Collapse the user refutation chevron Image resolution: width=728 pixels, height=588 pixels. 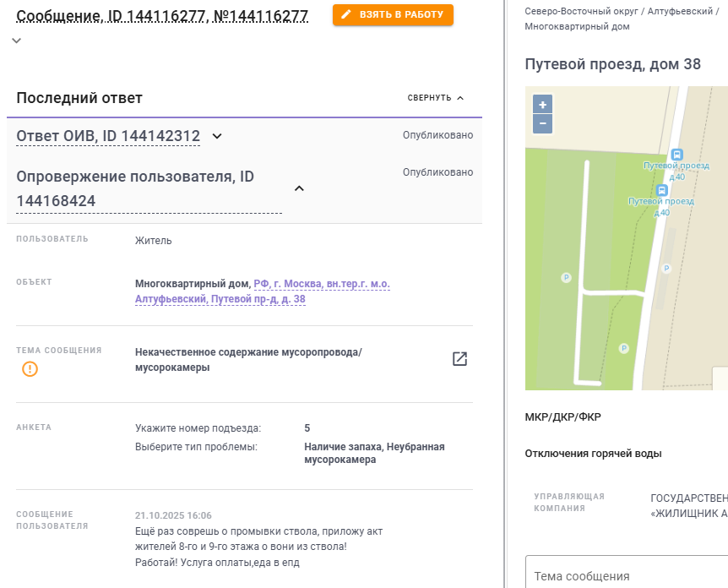(x=298, y=188)
